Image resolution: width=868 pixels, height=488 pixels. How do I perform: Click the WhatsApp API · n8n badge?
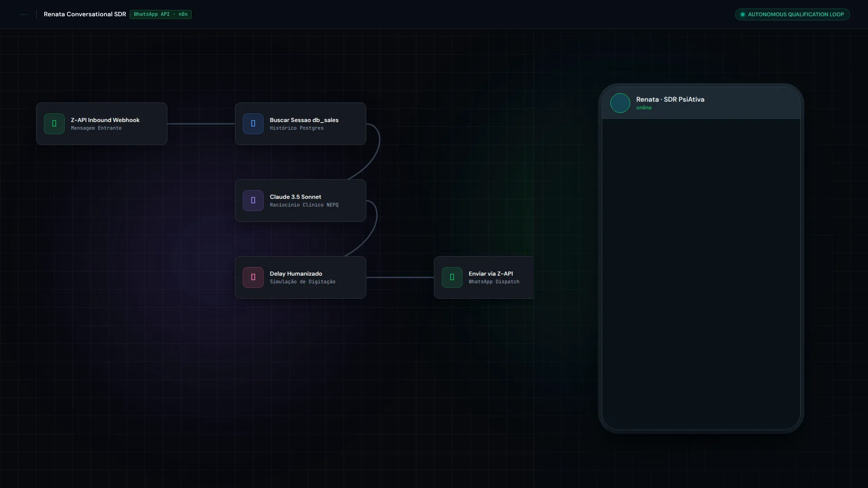(x=160, y=14)
